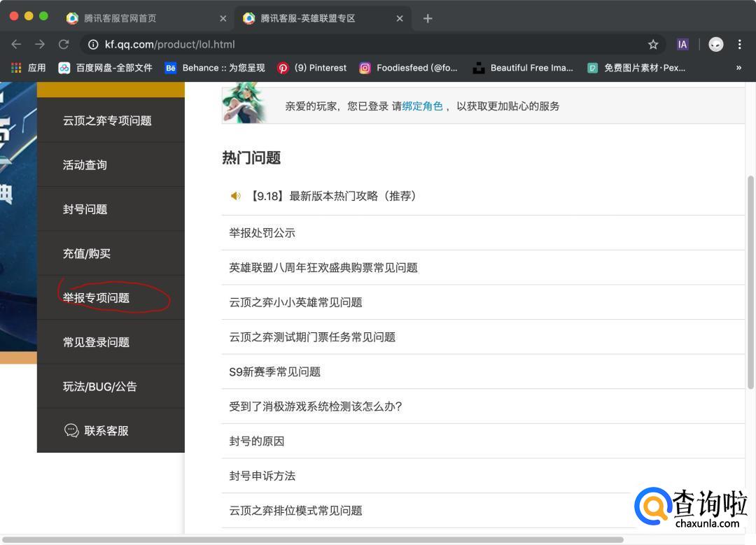Image resolution: width=756 pixels, height=545 pixels.
Task: Expand the hidden bookmarks chevron
Action: pyautogui.click(x=738, y=68)
